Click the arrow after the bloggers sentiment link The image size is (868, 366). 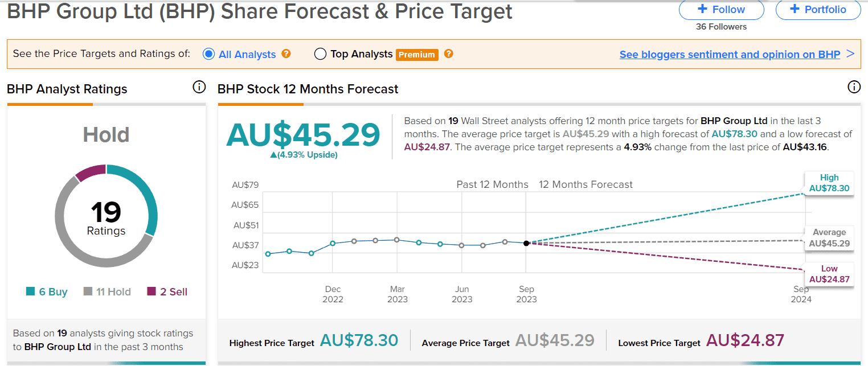pyautogui.click(x=850, y=54)
